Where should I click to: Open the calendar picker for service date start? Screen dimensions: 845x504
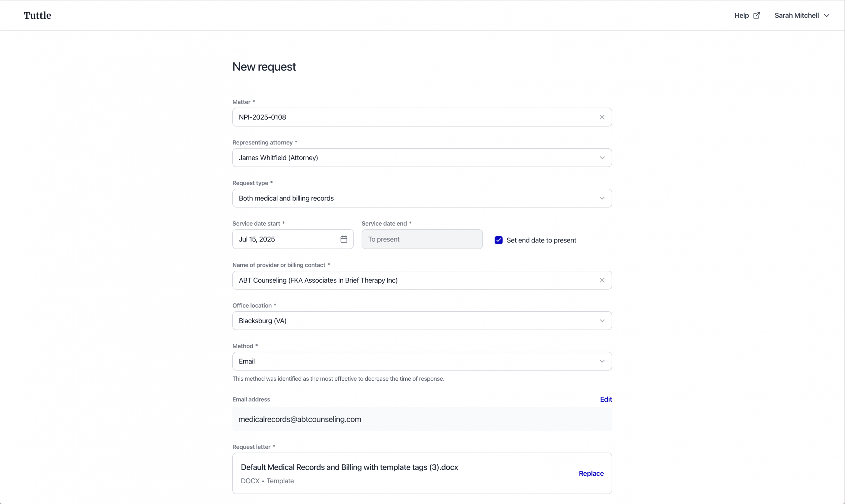344,239
